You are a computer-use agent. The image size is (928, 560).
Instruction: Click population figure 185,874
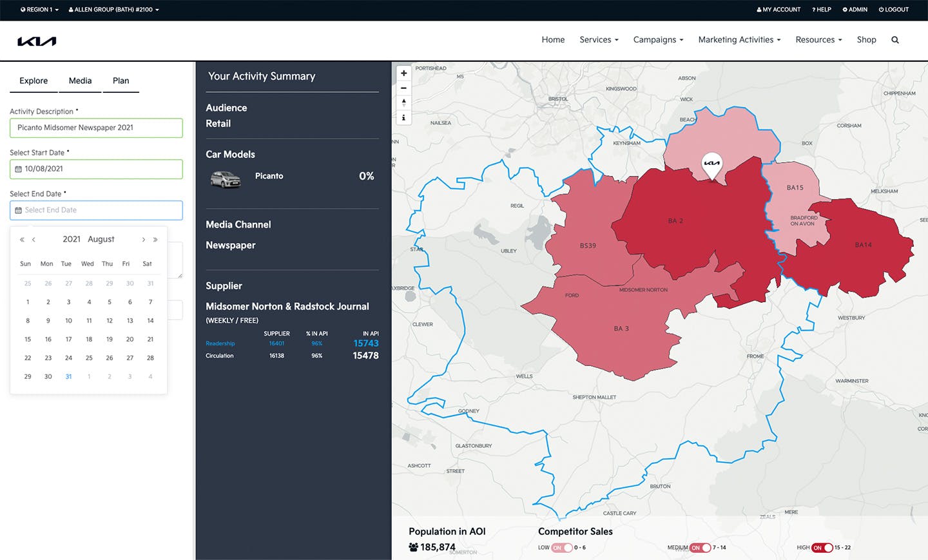coord(438,547)
